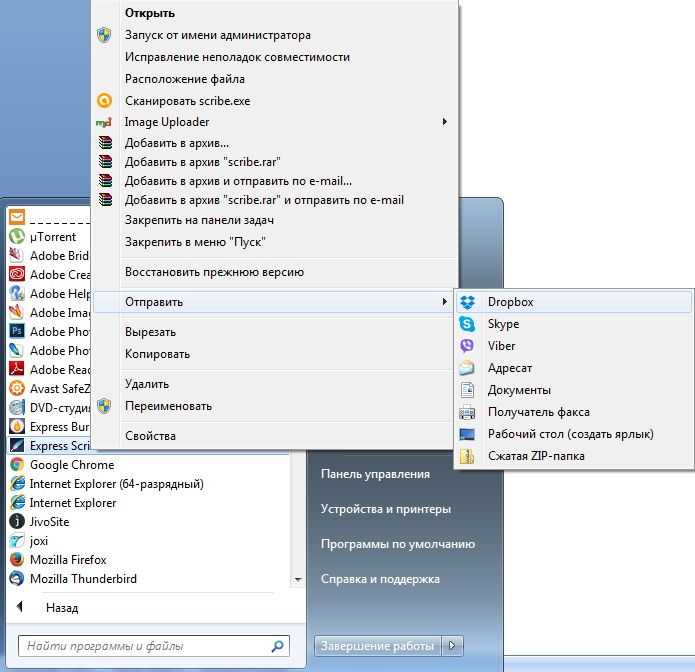Open Свойства from context menu

coord(150,436)
